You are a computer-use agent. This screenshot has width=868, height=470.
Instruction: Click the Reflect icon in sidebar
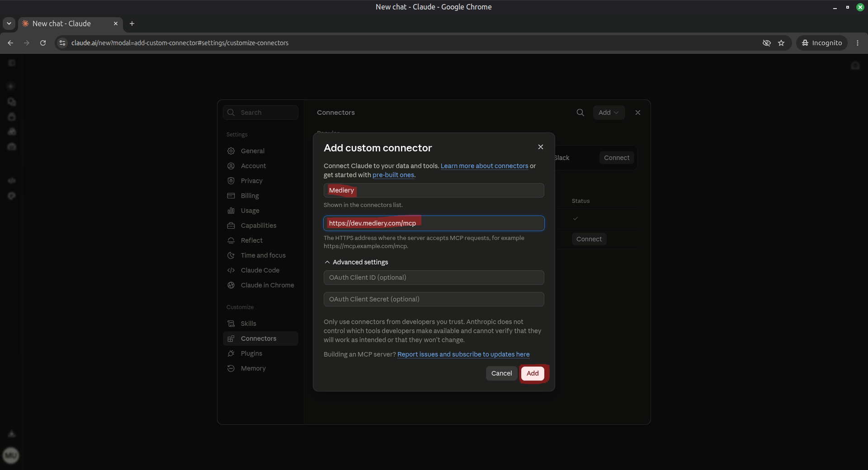(x=231, y=240)
